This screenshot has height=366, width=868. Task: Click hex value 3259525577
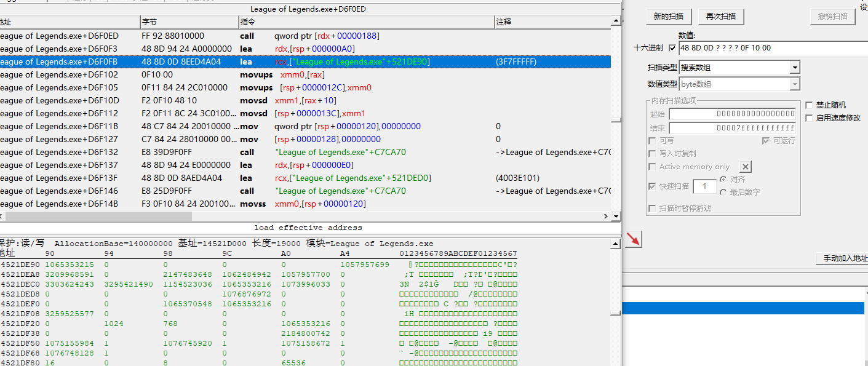(x=70, y=314)
